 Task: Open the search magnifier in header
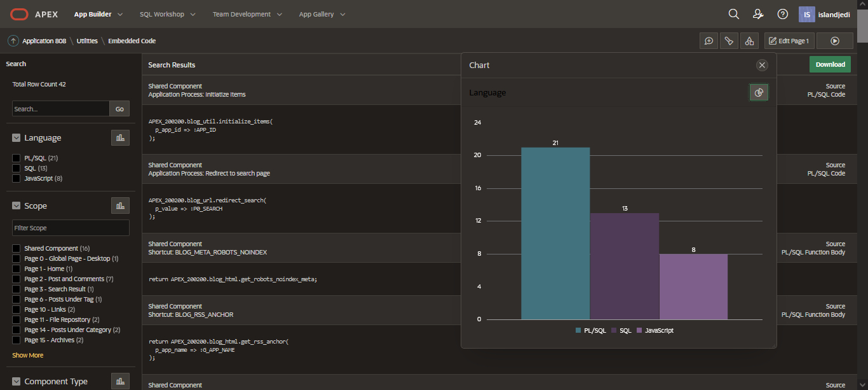pyautogui.click(x=734, y=14)
